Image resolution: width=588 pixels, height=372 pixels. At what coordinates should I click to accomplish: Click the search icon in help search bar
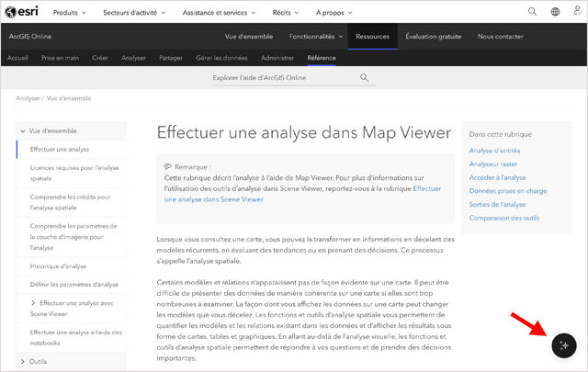(x=364, y=78)
